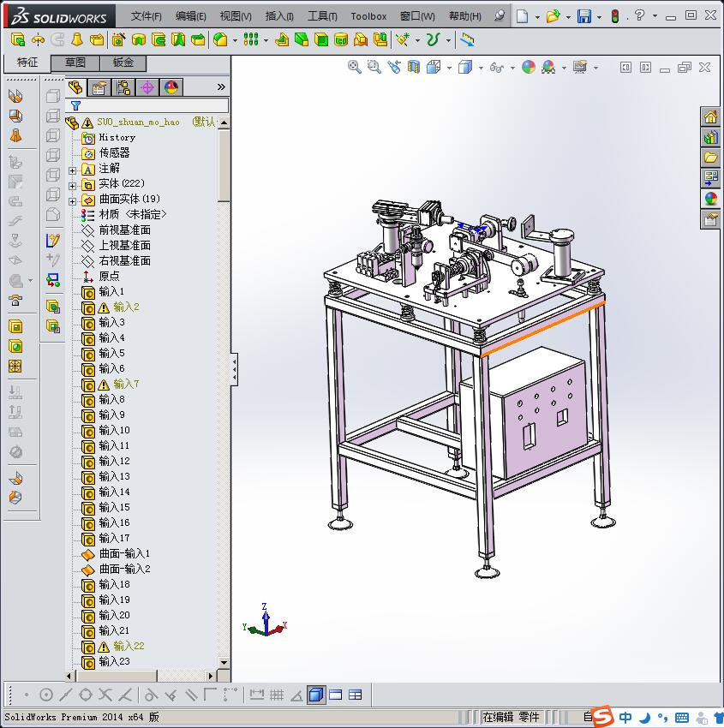Switch to the 草图 tab

tap(75, 63)
